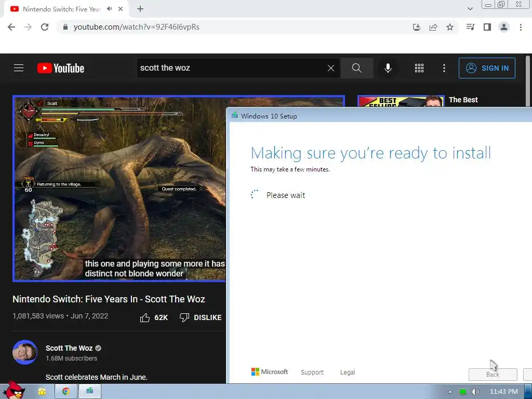
Task: Show hidden tray icons arrow
Action: 450,392
